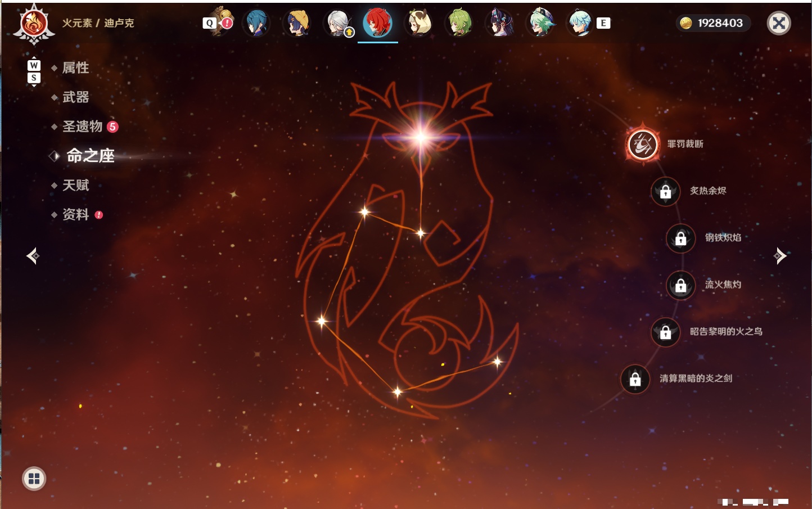Click the Pyro element emblem at top-left
Screen dimensions: 812x509
click(x=34, y=24)
